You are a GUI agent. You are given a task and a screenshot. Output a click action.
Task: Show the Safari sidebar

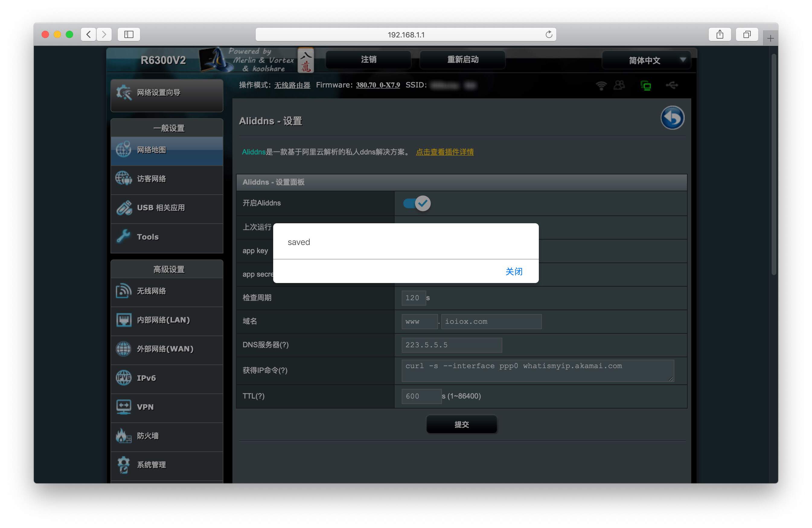point(129,34)
